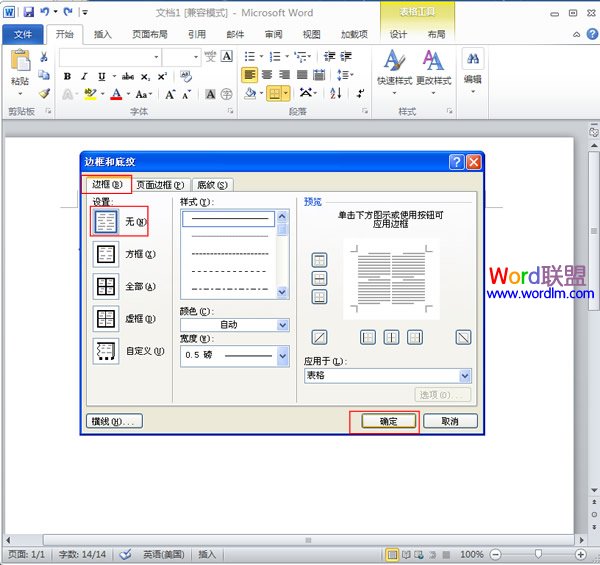Toggle align text left
Screen dimensions: 600x565
pos(249,75)
